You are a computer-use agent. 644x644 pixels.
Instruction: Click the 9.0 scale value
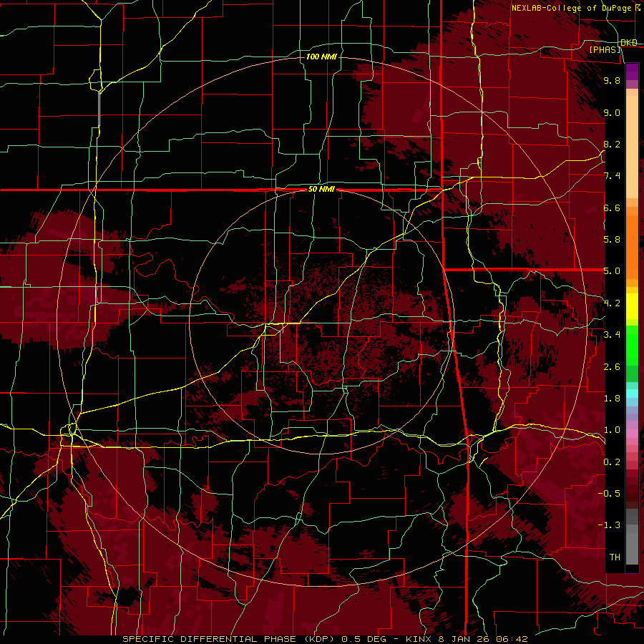(612, 112)
